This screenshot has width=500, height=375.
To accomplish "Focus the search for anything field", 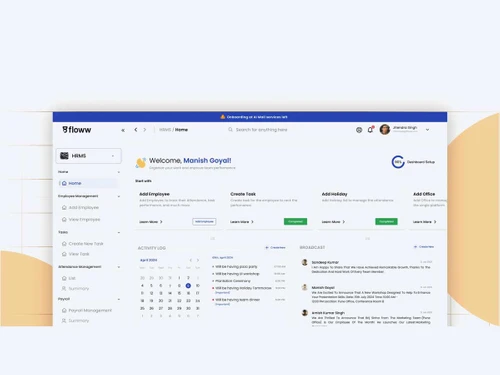I will point(262,130).
